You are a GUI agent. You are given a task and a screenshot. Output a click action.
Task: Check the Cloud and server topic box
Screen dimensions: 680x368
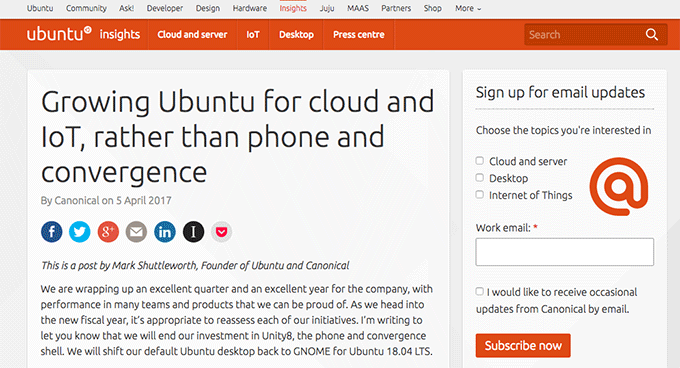(x=480, y=161)
